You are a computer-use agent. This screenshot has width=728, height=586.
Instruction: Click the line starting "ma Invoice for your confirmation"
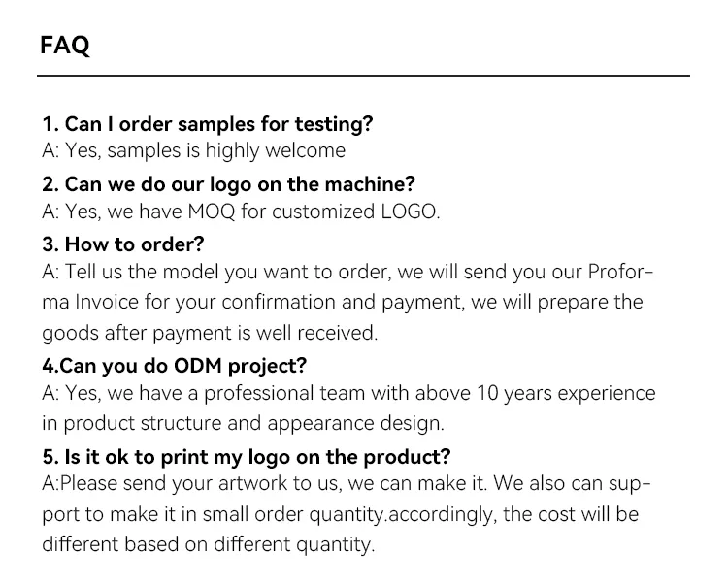pyautogui.click(x=342, y=302)
